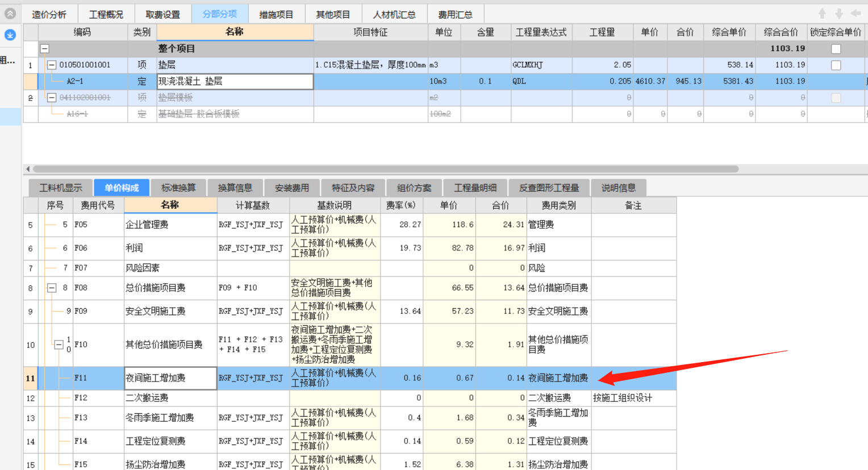Click row number 11 header
The width and height of the screenshot is (868, 470).
(31, 378)
